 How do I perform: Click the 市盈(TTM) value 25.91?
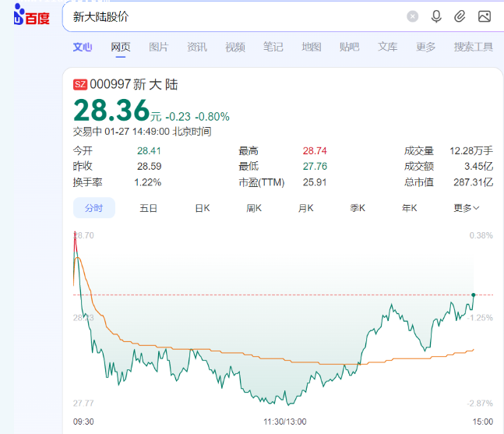click(x=315, y=182)
